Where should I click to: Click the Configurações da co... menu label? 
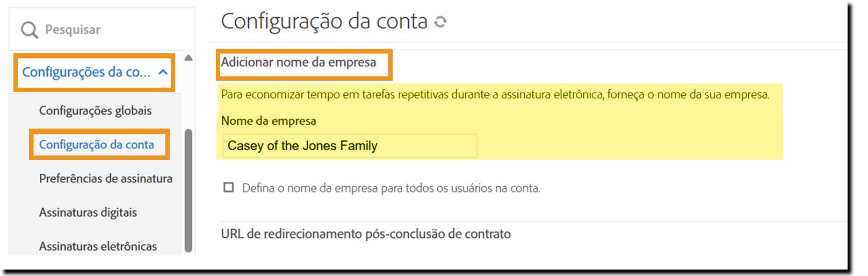pos(86,73)
